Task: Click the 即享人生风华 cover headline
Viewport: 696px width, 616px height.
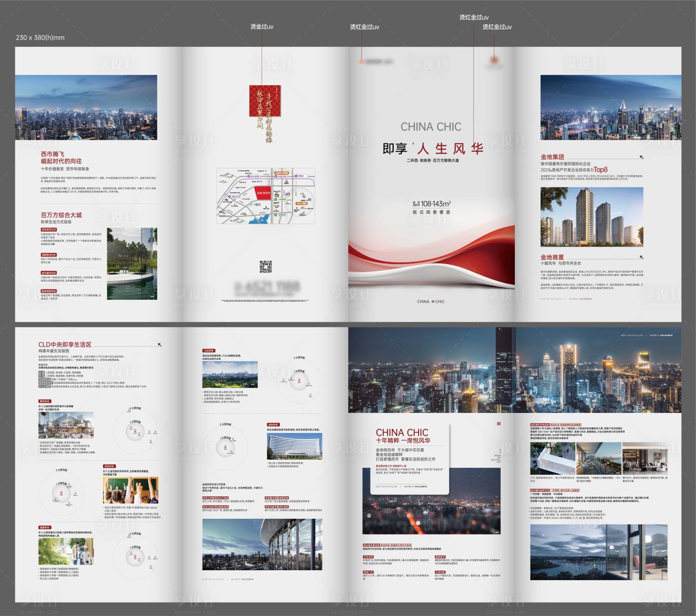Action: (x=432, y=149)
